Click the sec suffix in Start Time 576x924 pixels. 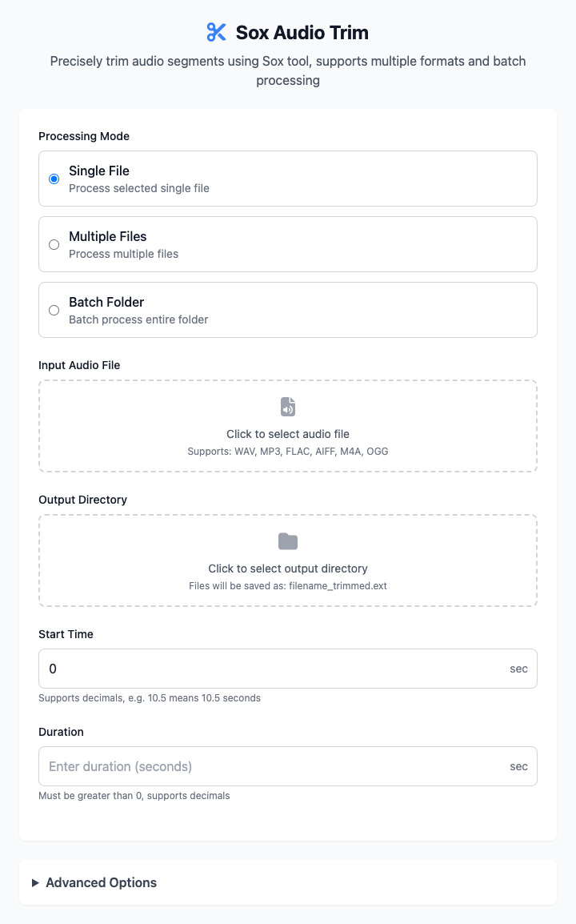[x=519, y=669]
